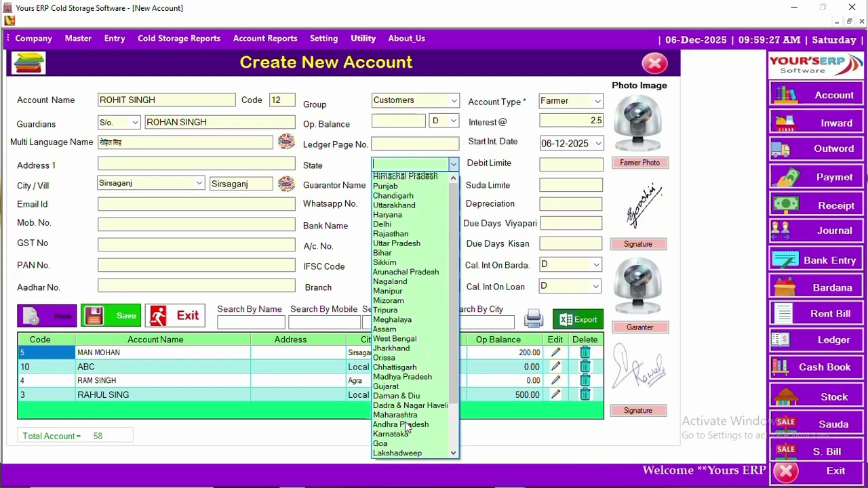Open Bank Entry from the sidebar
The height and width of the screenshot is (488, 868).
coord(816,260)
